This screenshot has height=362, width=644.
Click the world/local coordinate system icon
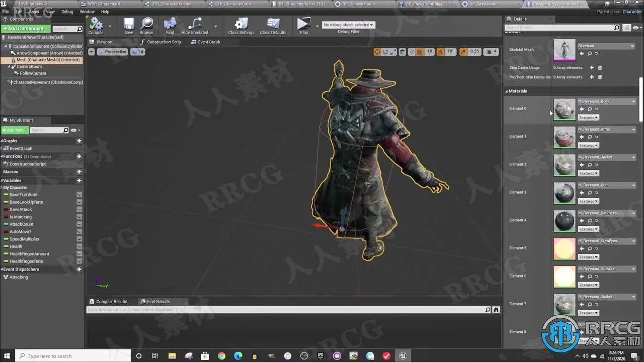pos(403,52)
